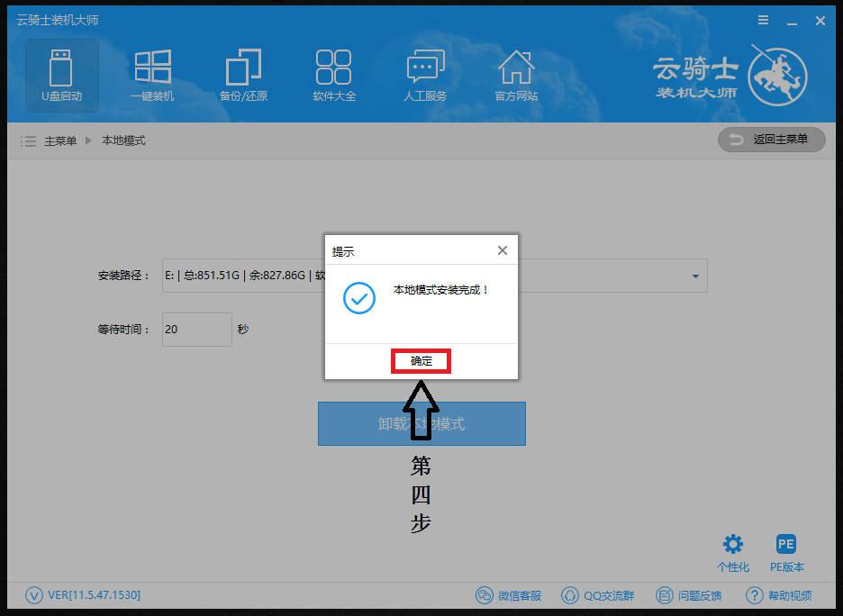The height and width of the screenshot is (616, 843).
Task: Open the hamburger menu in title bar
Action: coord(763,21)
